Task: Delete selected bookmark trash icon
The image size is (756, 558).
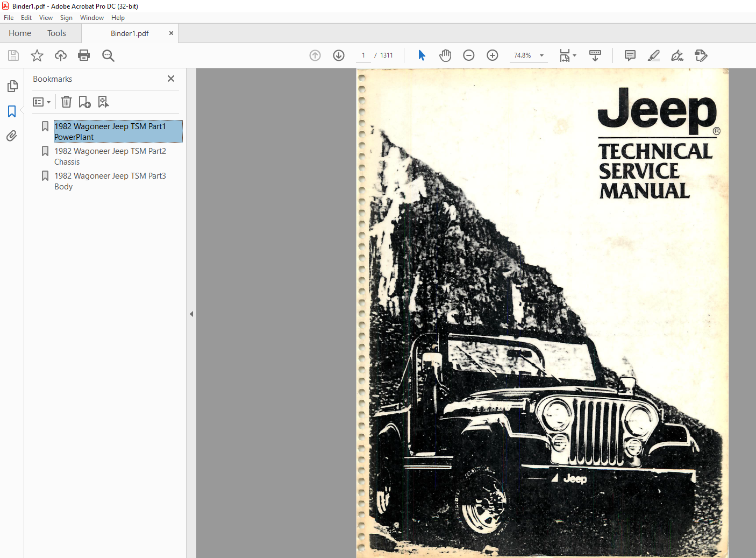Action: click(x=66, y=102)
